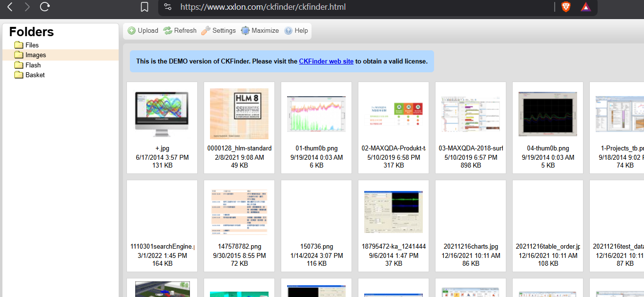Click the Maximize toolbar icon
Viewport: 644px width, 297px height.
245,31
